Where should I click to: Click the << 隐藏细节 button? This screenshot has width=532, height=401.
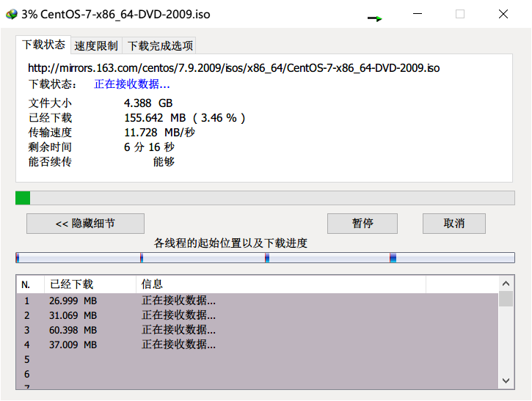pos(86,224)
